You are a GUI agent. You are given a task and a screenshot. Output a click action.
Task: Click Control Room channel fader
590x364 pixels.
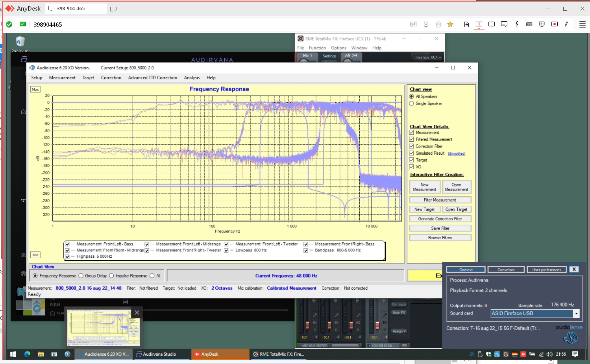pyautogui.click(x=377, y=325)
